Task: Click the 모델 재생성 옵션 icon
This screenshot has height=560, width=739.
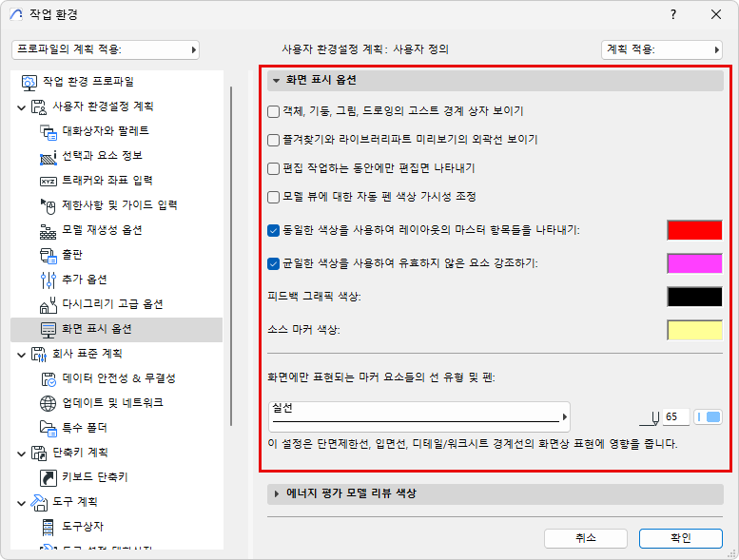Action: tap(49, 231)
